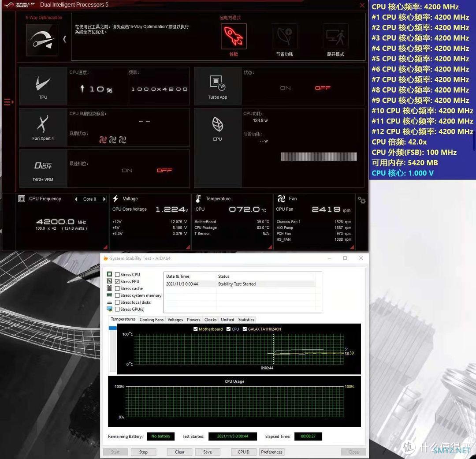Click the Stress FPU icon
Viewport: 476px width, 459px height.
click(110, 281)
